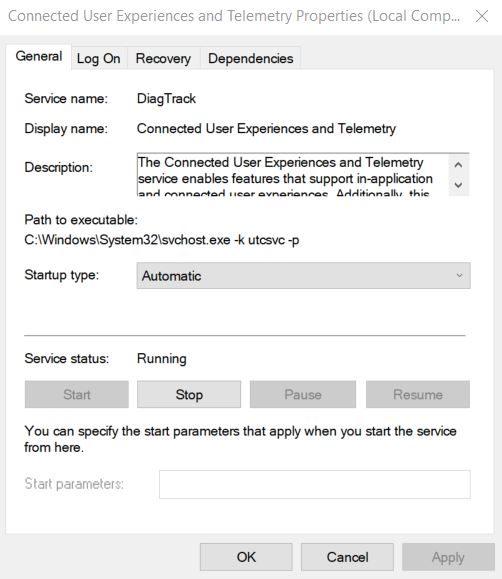Image resolution: width=502 pixels, height=579 pixels.
Task: Expand the Startup type dropdown
Action: 303,276
